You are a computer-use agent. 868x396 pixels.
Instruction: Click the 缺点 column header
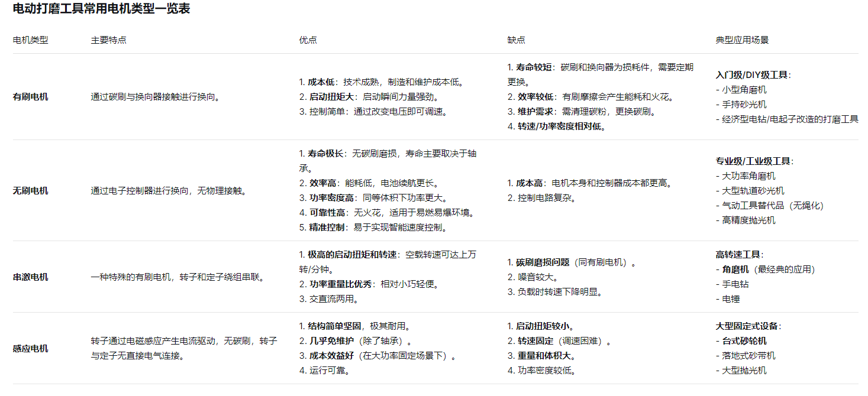[x=516, y=40]
